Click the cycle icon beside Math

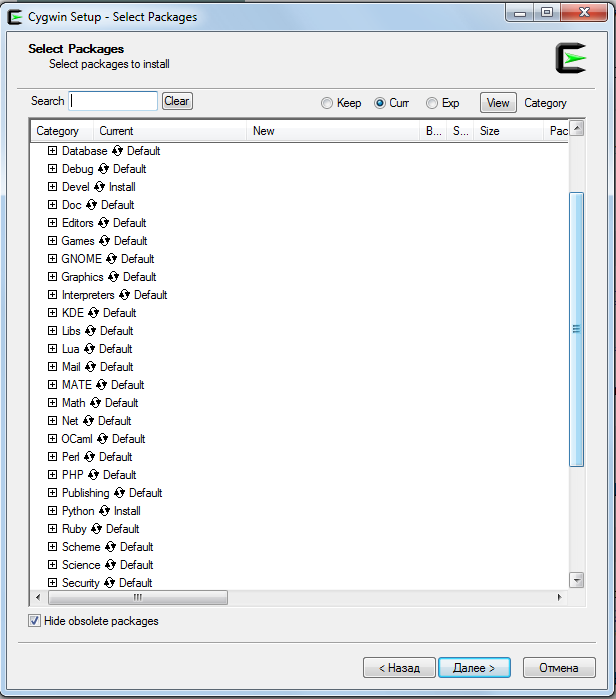(x=95, y=403)
